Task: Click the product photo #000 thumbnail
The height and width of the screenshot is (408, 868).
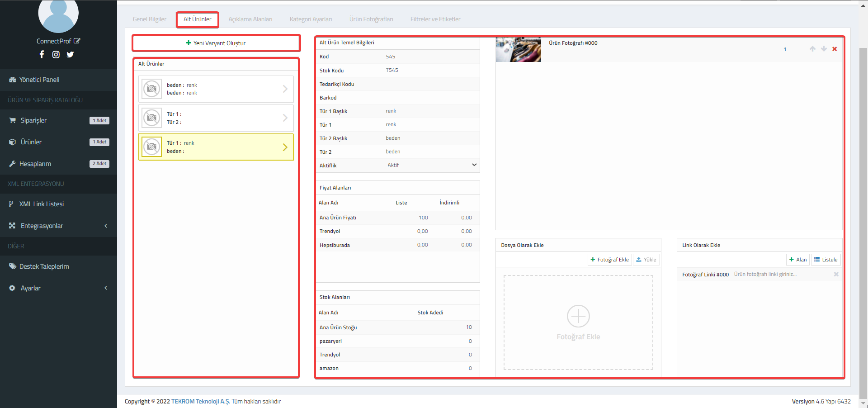Action: point(518,50)
